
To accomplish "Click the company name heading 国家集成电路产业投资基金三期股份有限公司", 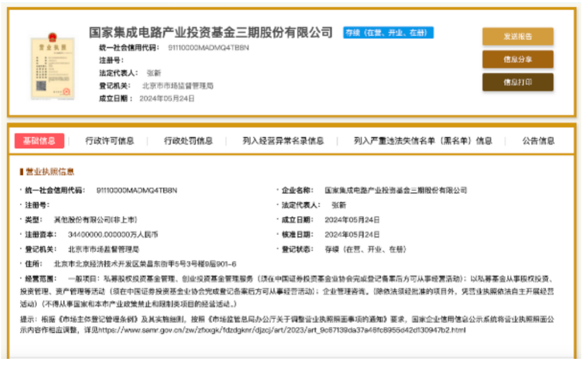I will 211,32.
